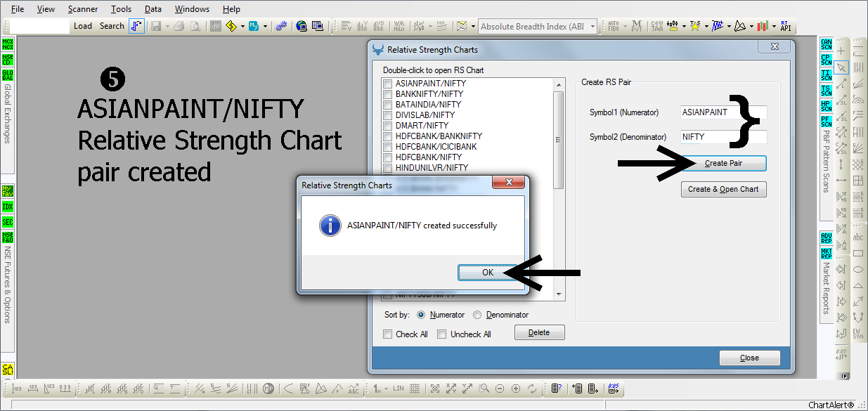Open the ADV REP report icon

(827, 238)
